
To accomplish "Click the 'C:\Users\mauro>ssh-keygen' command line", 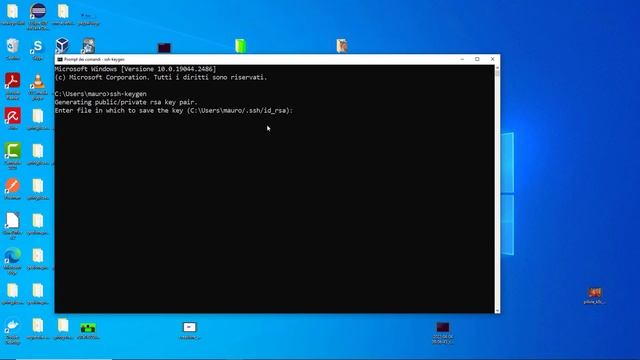I will click(x=100, y=94).
